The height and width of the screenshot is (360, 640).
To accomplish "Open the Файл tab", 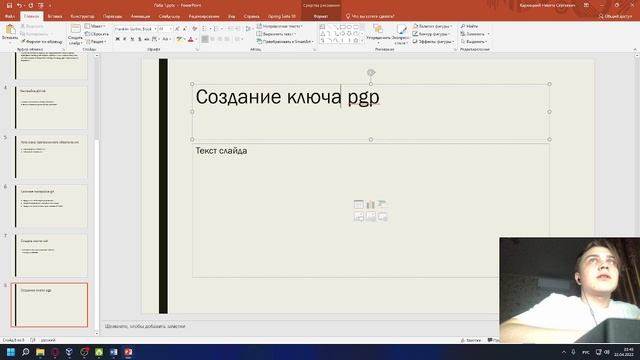I will (x=10, y=16).
